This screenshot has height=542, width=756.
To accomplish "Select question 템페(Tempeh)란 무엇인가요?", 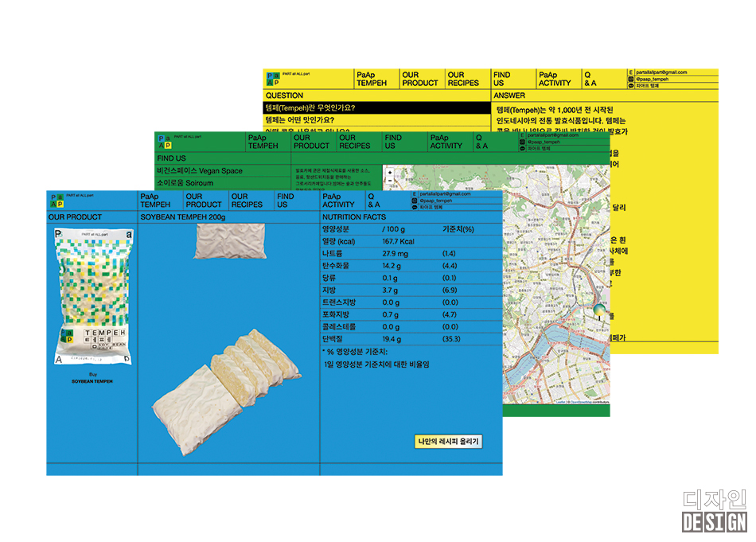I will [377, 108].
